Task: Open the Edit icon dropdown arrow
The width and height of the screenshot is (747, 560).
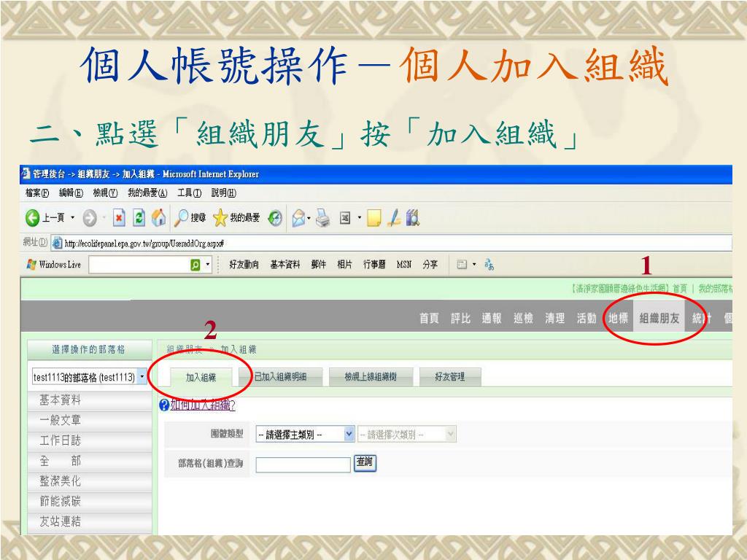Action: click(359, 217)
